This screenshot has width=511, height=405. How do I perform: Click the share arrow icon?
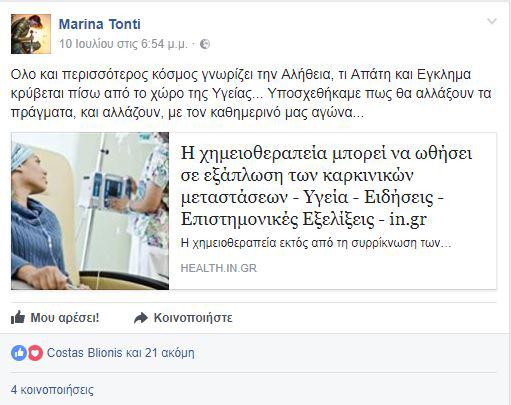point(141,318)
